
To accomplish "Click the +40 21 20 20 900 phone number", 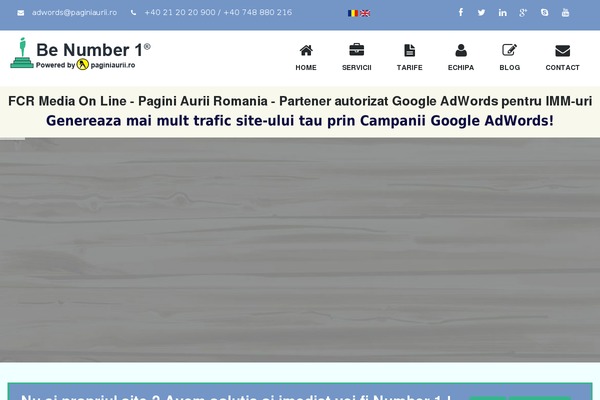I will (x=180, y=13).
